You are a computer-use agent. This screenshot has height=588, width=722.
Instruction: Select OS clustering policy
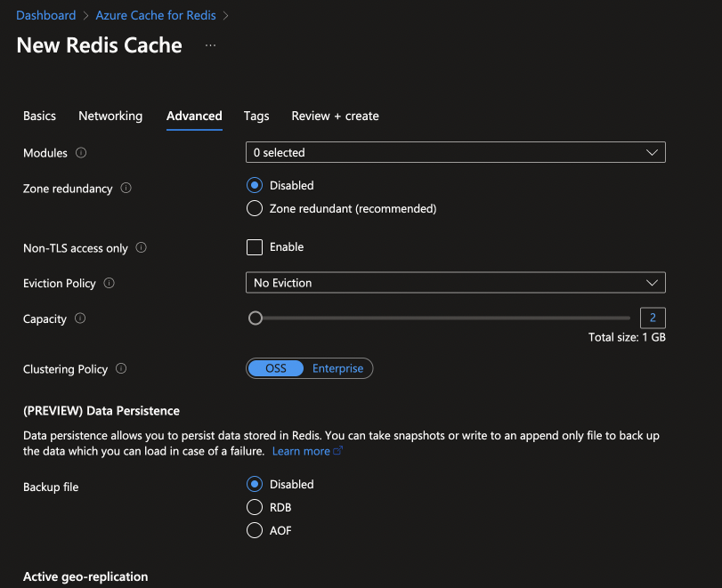(x=276, y=368)
